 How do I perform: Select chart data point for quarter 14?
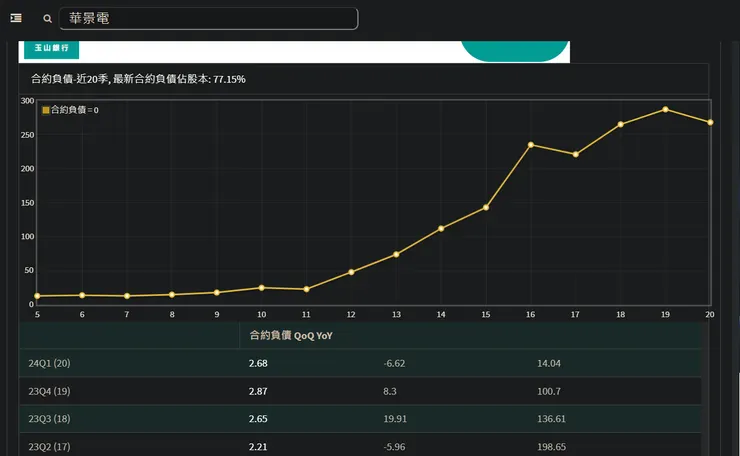click(441, 228)
